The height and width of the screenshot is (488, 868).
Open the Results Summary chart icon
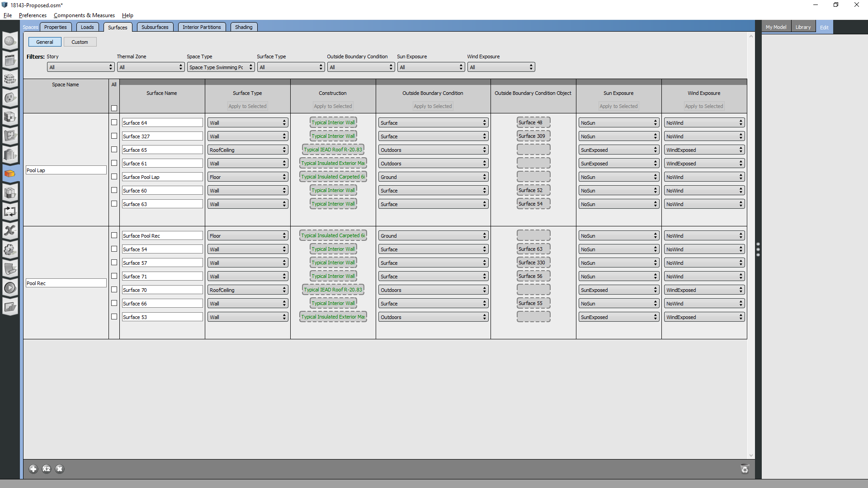coord(9,307)
